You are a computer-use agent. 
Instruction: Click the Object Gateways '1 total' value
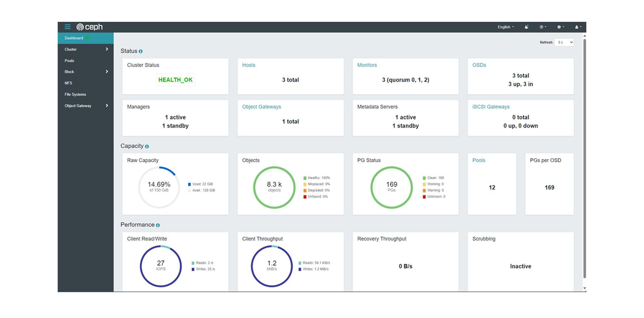[x=290, y=122]
